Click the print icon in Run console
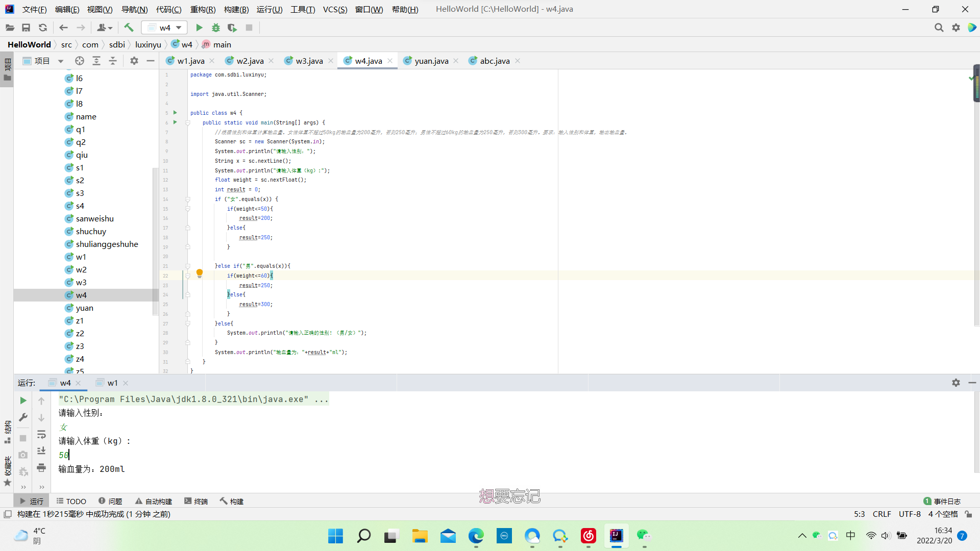This screenshot has height=551, width=980. pos(41,467)
